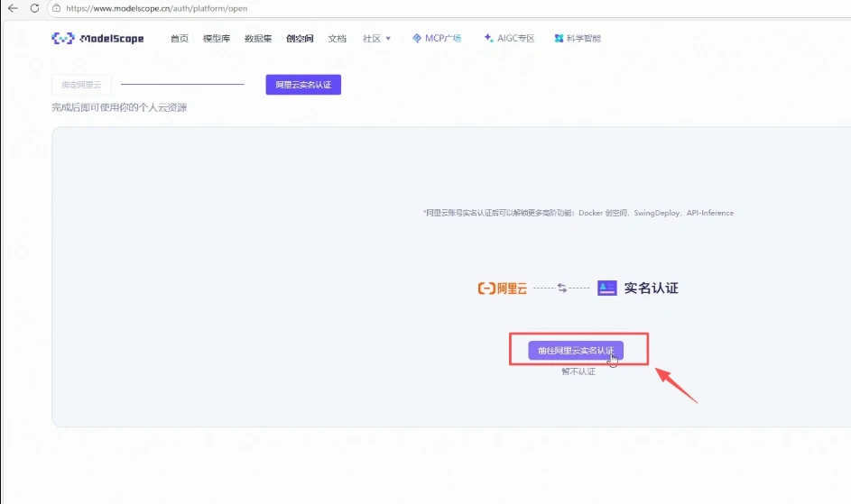Click the note mentioning Docker 创空间, SwingDeploy, API-Inference
851x504 pixels.
click(x=578, y=213)
